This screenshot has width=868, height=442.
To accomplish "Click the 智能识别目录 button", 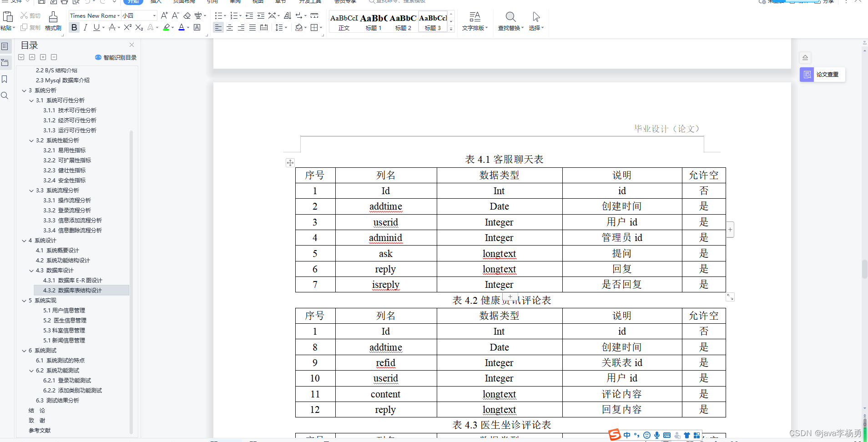I will point(116,57).
